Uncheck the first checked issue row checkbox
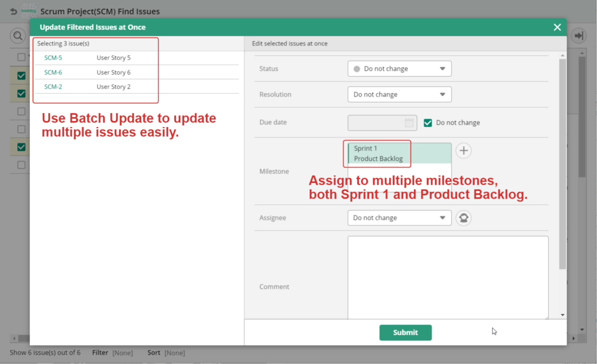The width and height of the screenshot is (597, 364). pos(22,76)
